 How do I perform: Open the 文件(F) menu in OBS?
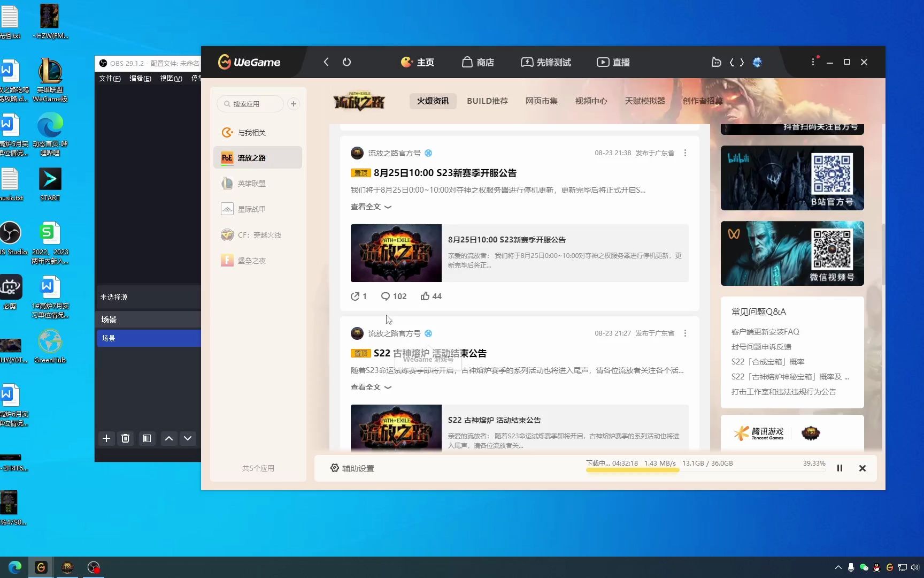(x=110, y=78)
